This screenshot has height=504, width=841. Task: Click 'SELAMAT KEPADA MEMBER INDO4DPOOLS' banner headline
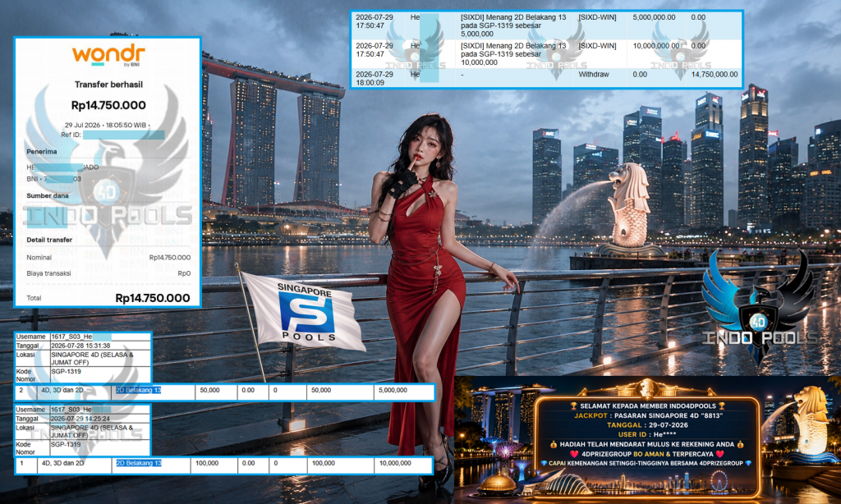[647, 405]
